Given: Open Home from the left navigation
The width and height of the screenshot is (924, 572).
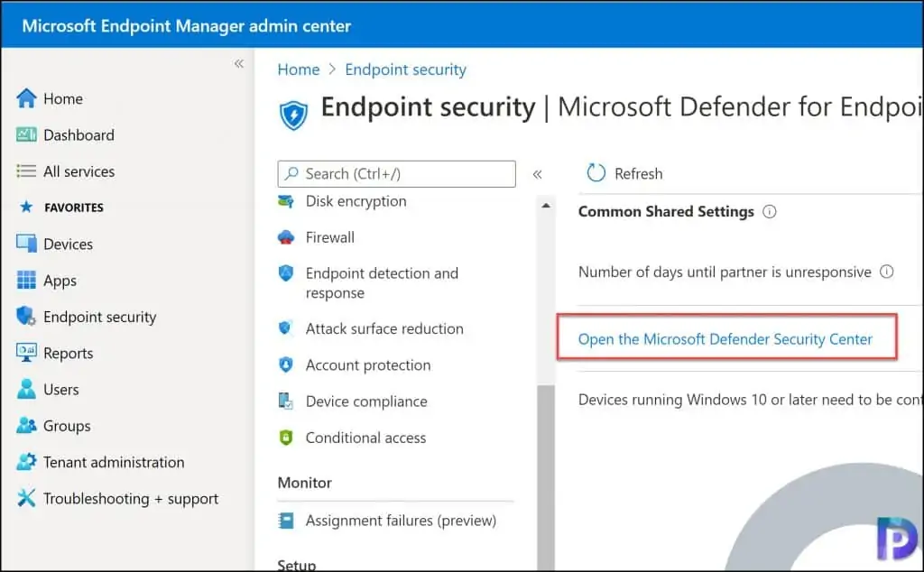Looking at the screenshot, I should (63, 99).
